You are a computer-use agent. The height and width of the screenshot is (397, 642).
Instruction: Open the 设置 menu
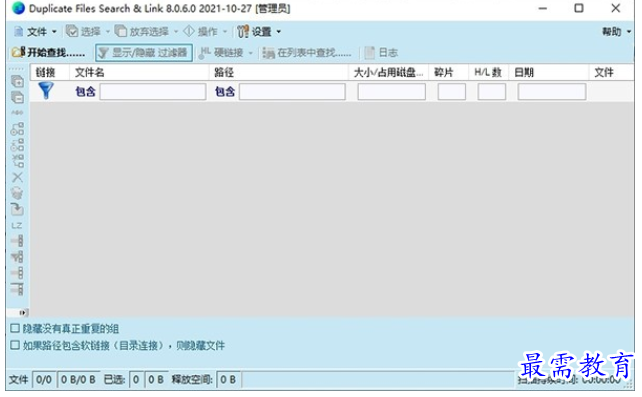259,32
